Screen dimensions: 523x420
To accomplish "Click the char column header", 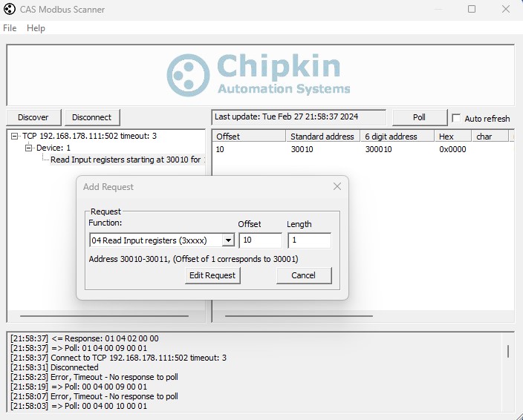I will (x=490, y=137).
